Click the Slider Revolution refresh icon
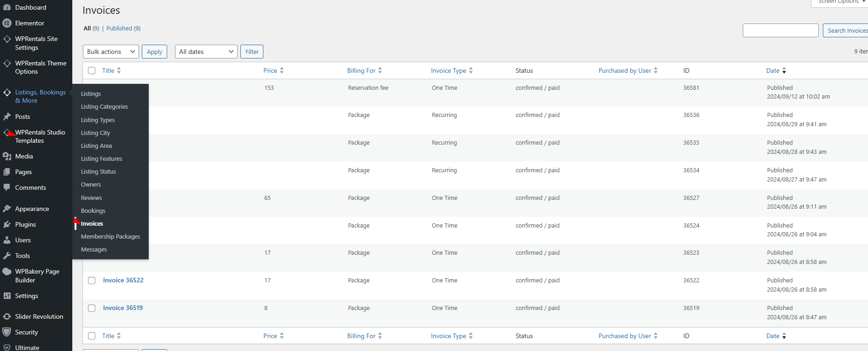The height and width of the screenshot is (351, 868). click(7, 317)
